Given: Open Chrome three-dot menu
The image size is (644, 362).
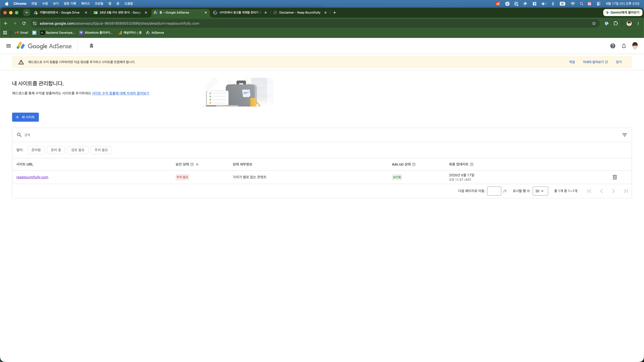Looking at the screenshot, I should pyautogui.click(x=638, y=24).
